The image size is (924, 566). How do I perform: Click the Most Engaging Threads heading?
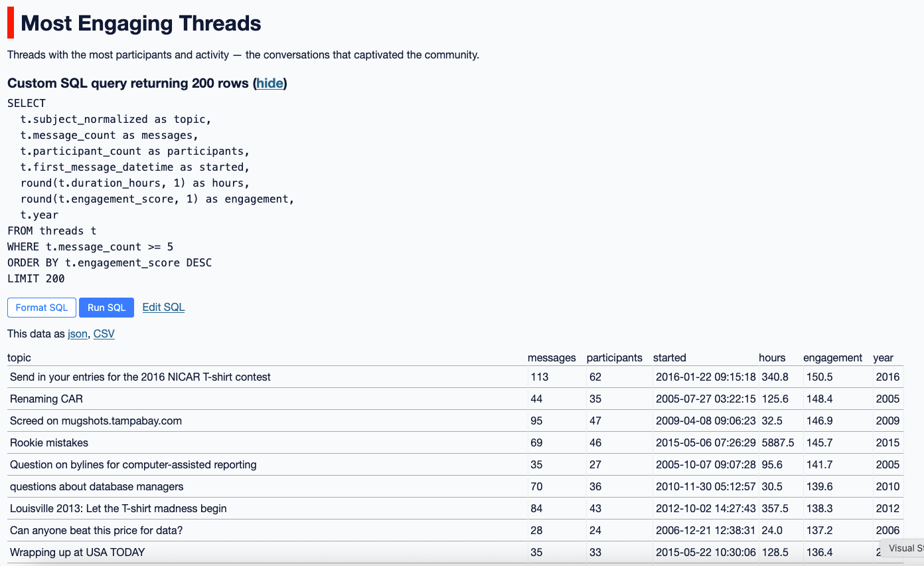(141, 24)
